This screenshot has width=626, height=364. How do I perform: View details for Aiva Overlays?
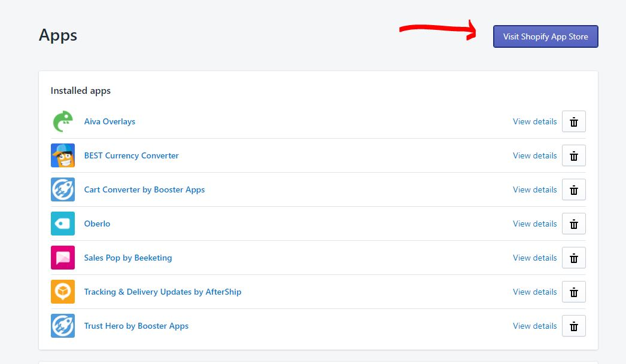[x=534, y=121]
